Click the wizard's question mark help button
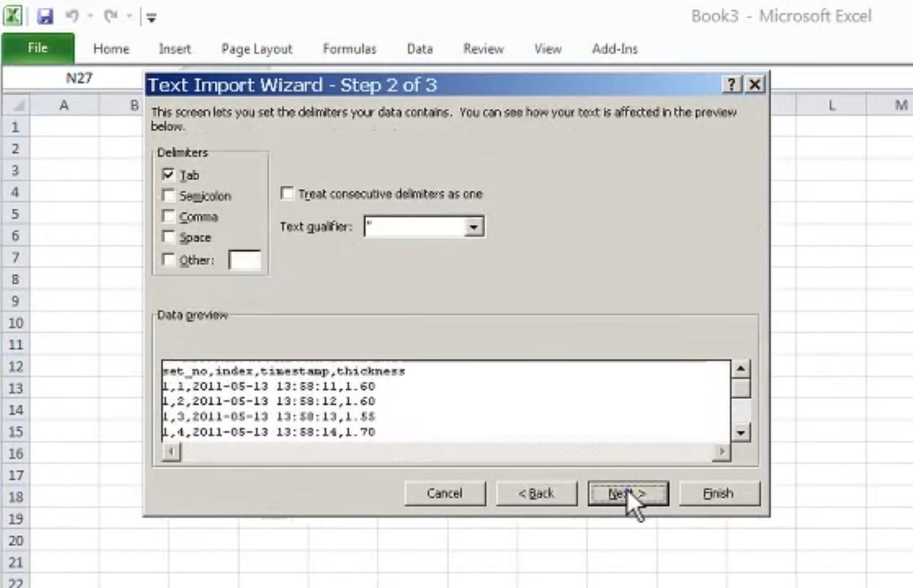913x588 pixels. pos(732,85)
